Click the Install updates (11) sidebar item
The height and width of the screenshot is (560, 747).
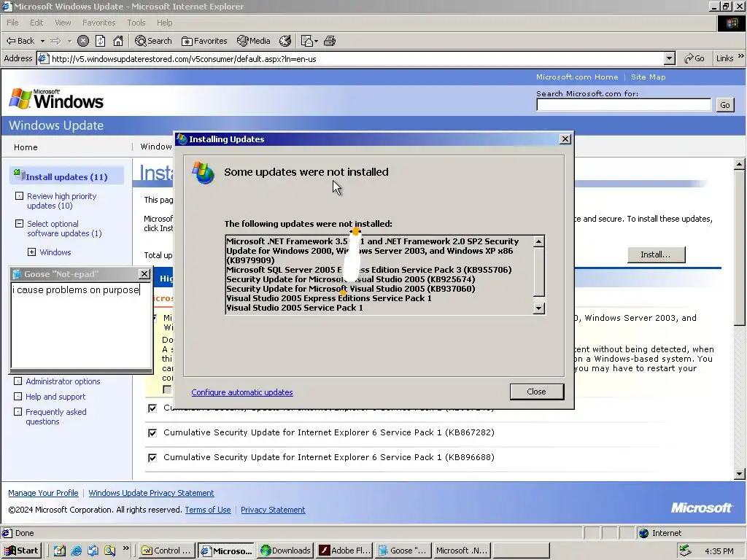click(x=66, y=176)
